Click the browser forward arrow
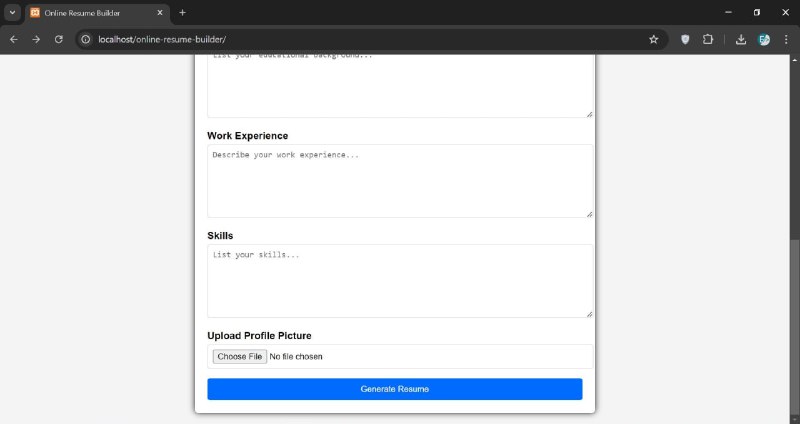 point(36,39)
